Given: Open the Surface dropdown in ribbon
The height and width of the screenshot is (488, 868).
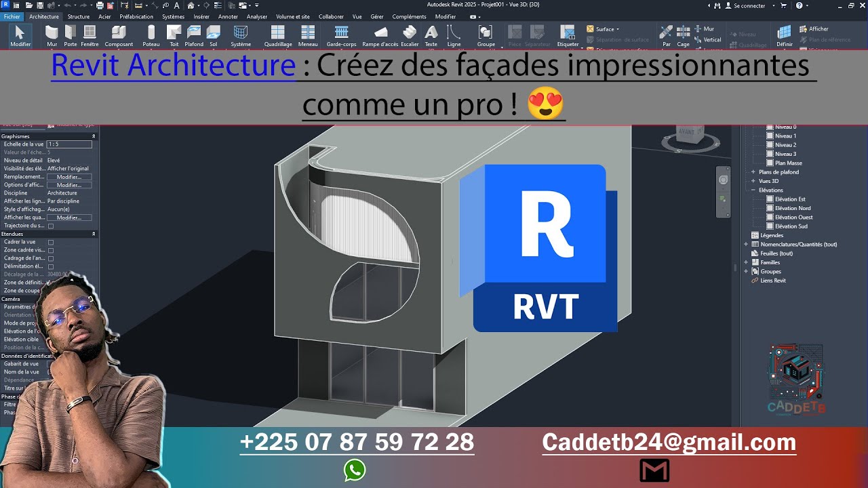Looking at the screenshot, I should [x=603, y=29].
